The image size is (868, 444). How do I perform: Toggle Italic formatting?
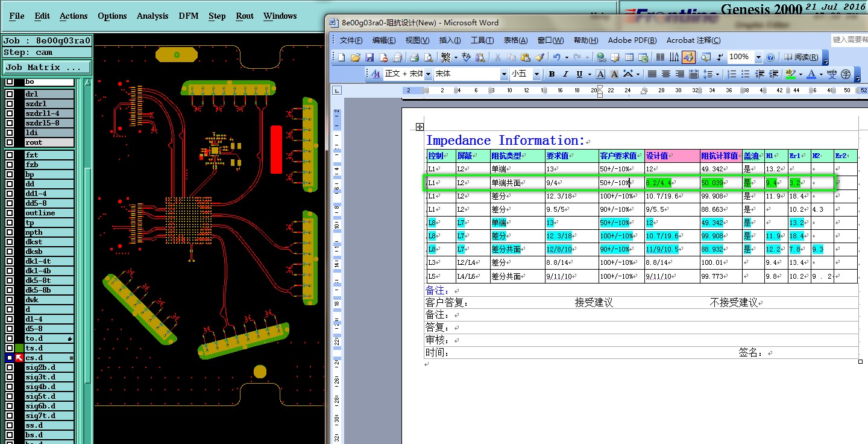tap(565, 74)
